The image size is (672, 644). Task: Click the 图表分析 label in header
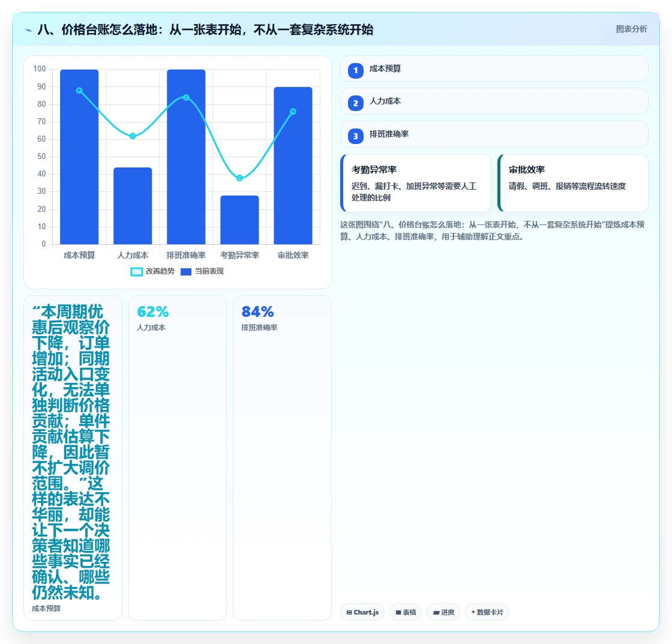pyautogui.click(x=631, y=29)
